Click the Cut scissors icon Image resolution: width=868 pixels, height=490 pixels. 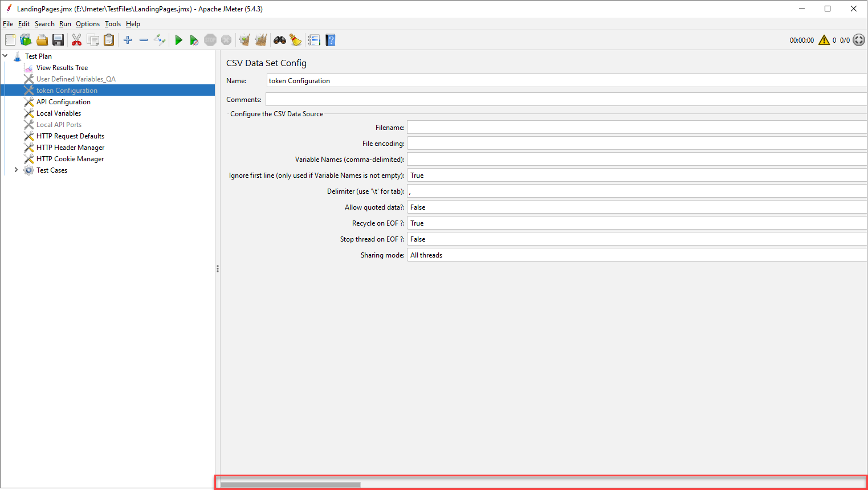coord(76,40)
